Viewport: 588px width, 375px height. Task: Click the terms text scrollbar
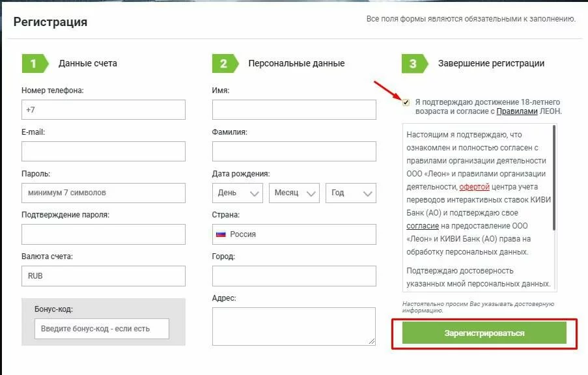pyautogui.click(x=554, y=176)
